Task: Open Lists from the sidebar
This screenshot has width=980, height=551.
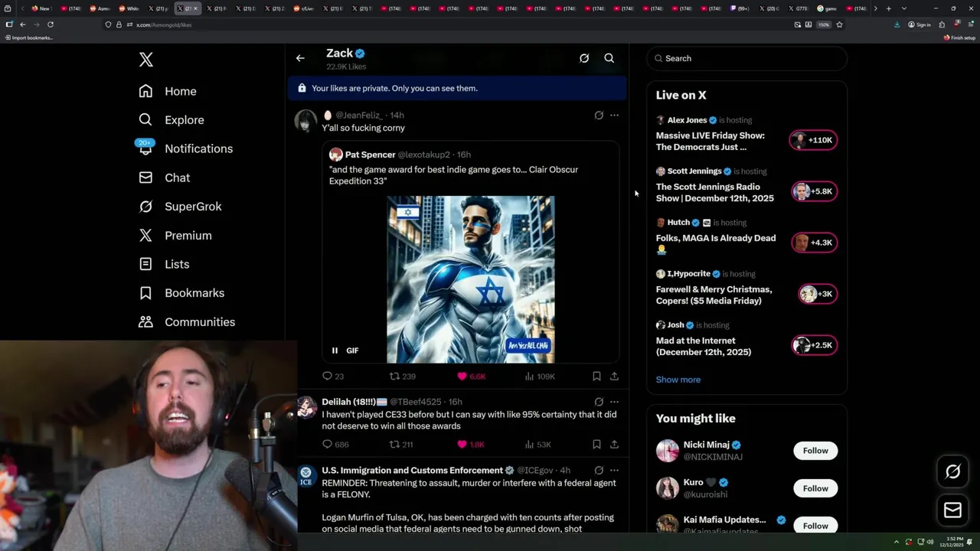Action: (x=164, y=264)
